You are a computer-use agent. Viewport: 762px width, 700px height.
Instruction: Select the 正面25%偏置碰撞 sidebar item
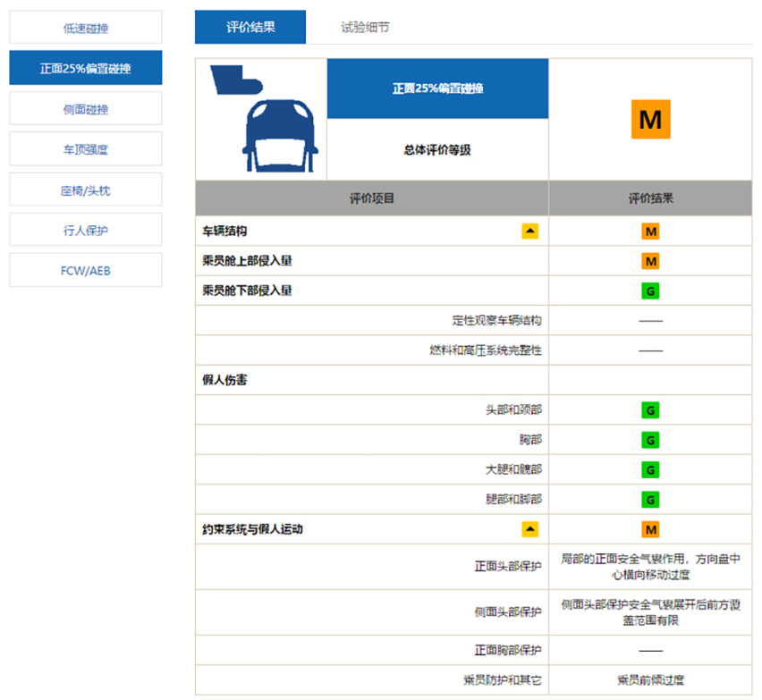point(86,68)
